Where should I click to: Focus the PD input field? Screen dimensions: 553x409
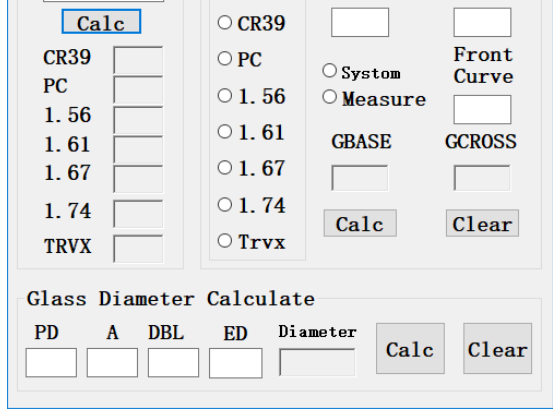51,363
